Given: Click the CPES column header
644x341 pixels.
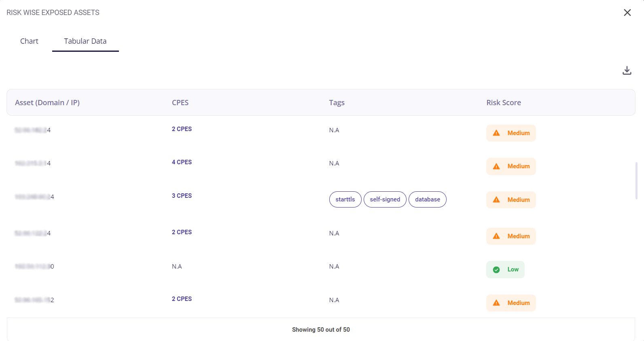Looking at the screenshot, I should (x=180, y=103).
